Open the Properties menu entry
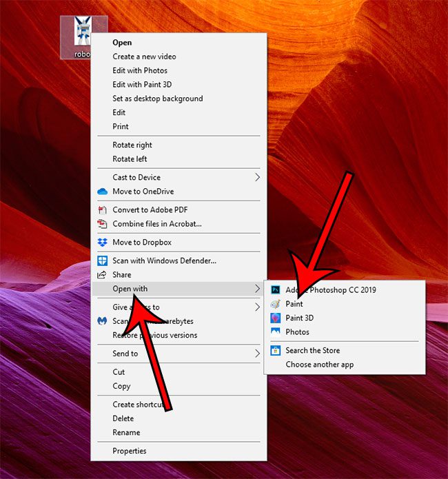The height and width of the screenshot is (479, 448). click(x=130, y=451)
